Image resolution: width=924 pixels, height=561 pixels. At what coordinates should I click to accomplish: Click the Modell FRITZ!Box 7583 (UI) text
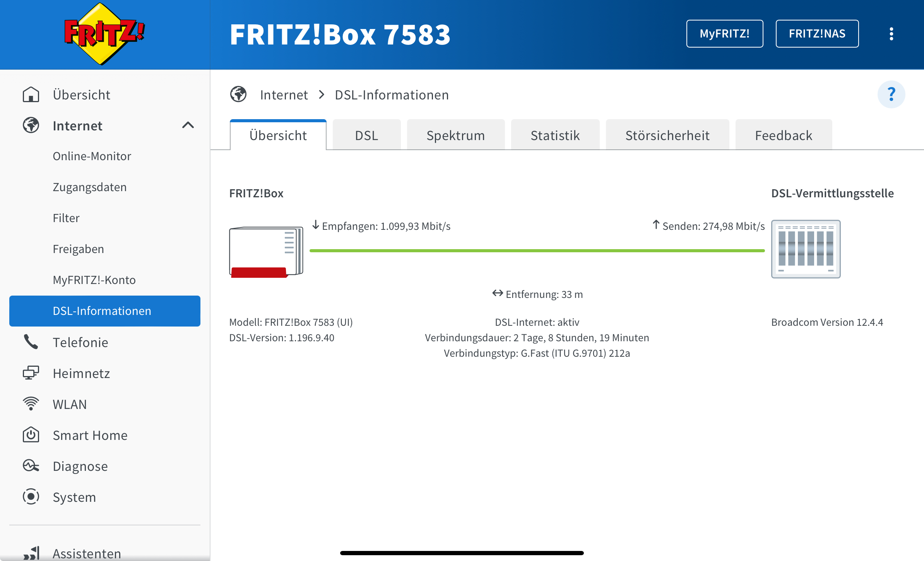click(x=291, y=322)
